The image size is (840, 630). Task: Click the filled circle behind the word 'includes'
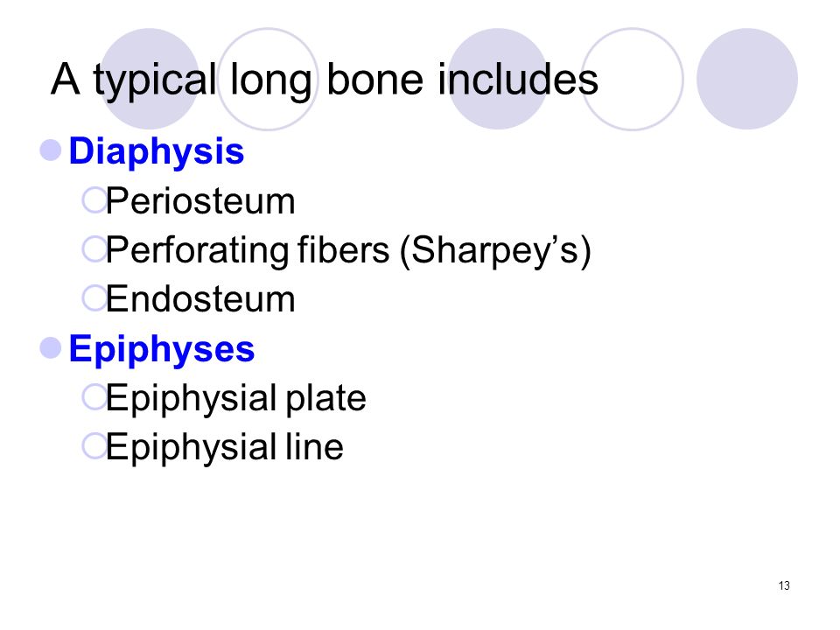(x=498, y=79)
